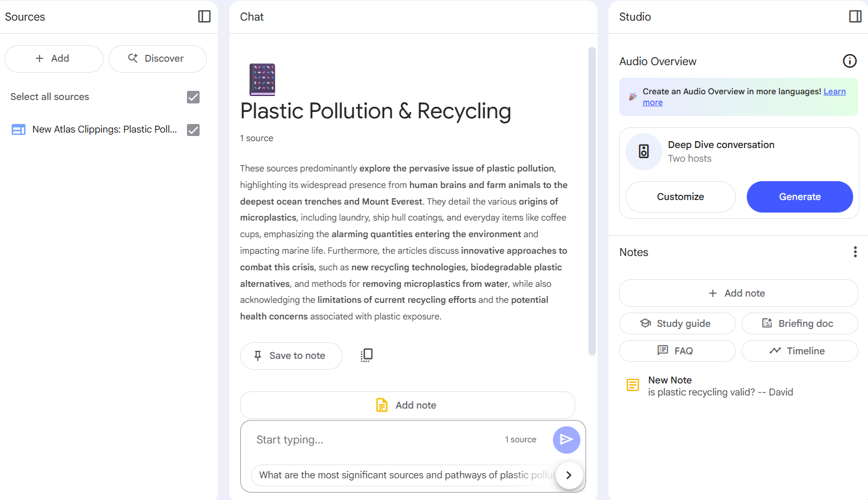
Task: Add a new source
Action: pos(54,59)
